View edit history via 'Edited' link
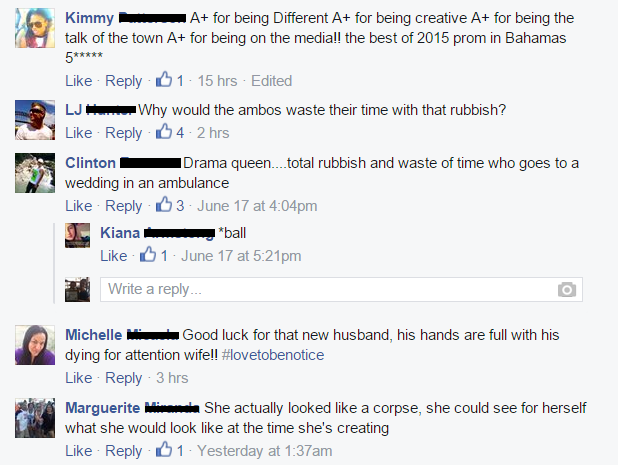618x465 pixels. 271,81
